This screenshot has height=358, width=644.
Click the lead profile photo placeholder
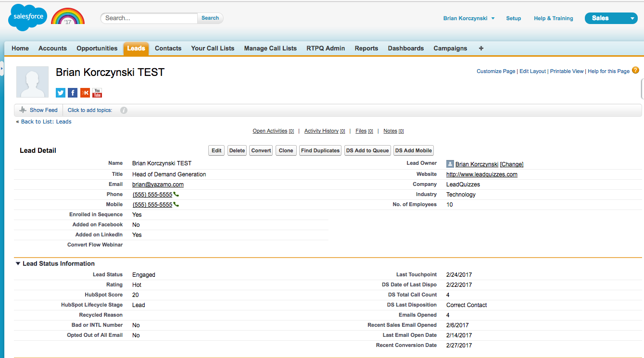click(x=33, y=82)
